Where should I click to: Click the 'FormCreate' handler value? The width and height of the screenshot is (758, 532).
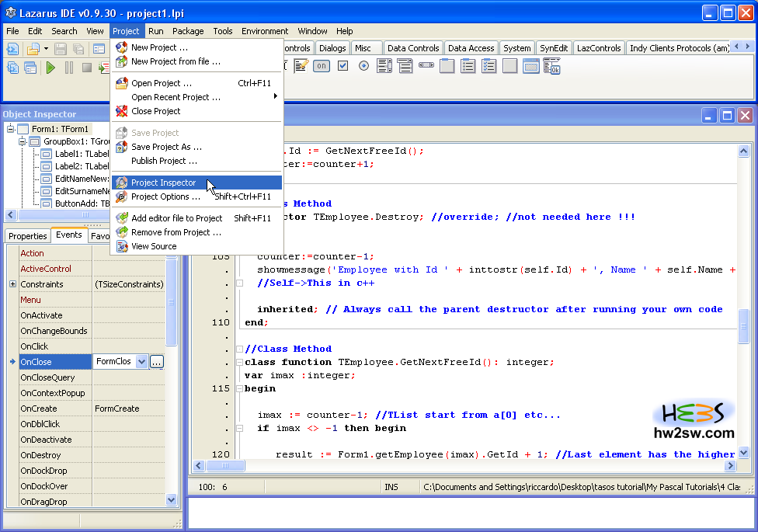click(x=117, y=409)
